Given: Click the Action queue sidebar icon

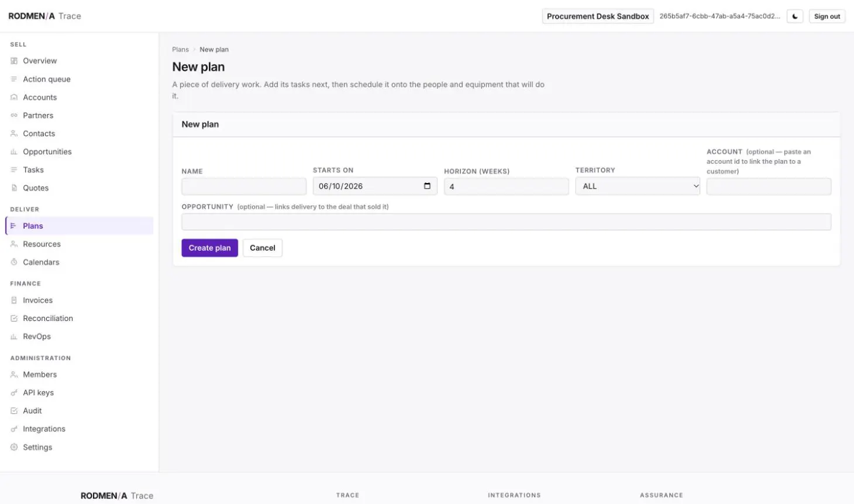Looking at the screenshot, I should click(x=14, y=79).
